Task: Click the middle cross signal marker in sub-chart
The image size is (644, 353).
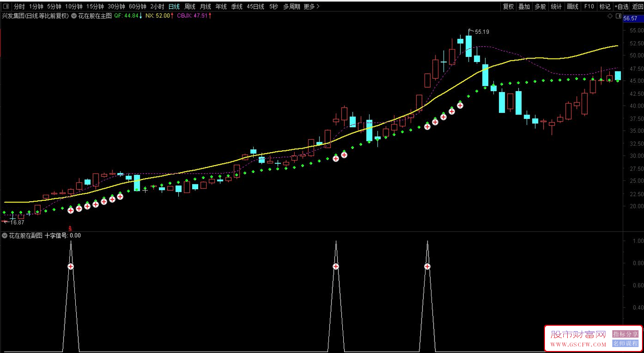Action: pyautogui.click(x=335, y=267)
